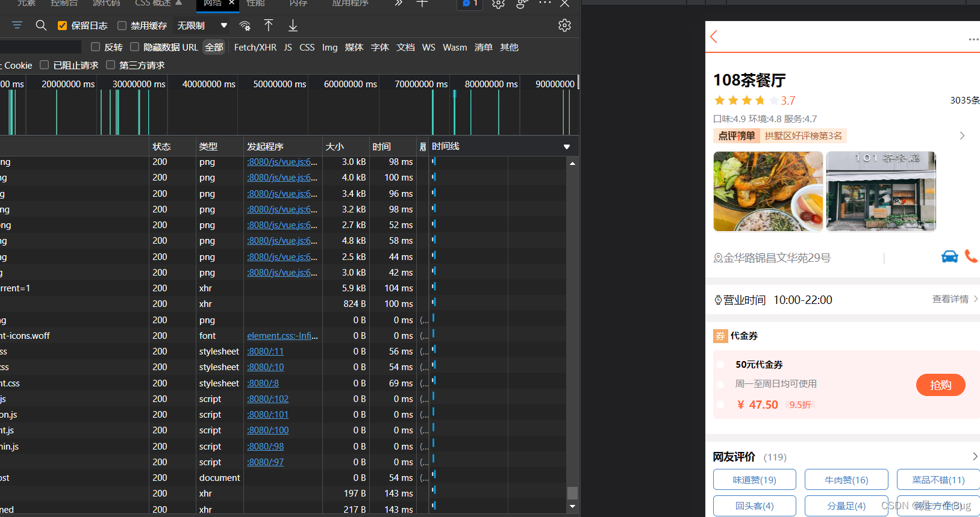
Task: Click scrollbar down arrow in request list
Action: click(572, 507)
